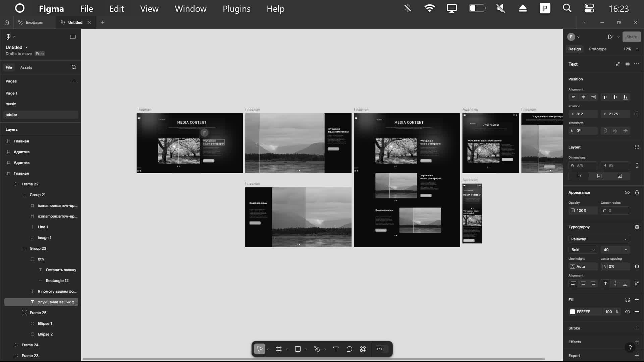
Task: Open the Plugins menu
Action: click(236, 9)
